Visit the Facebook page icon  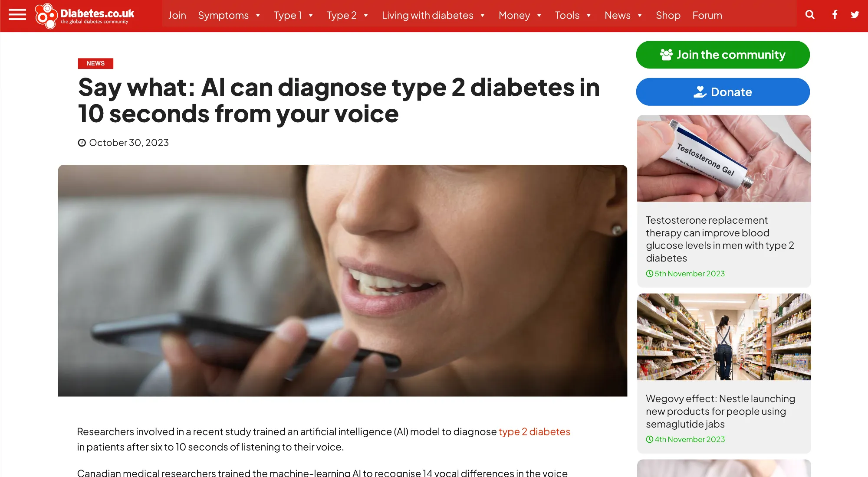[x=835, y=15]
